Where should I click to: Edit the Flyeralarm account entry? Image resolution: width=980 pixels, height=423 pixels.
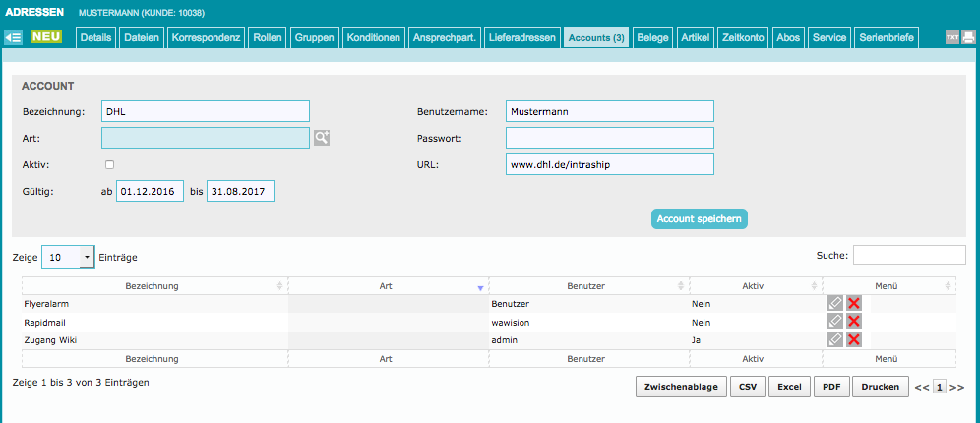835,304
